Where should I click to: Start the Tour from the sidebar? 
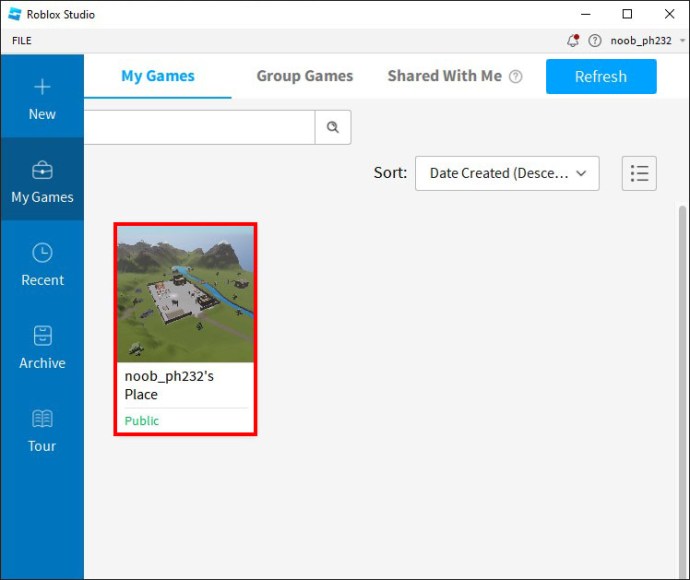point(42,429)
